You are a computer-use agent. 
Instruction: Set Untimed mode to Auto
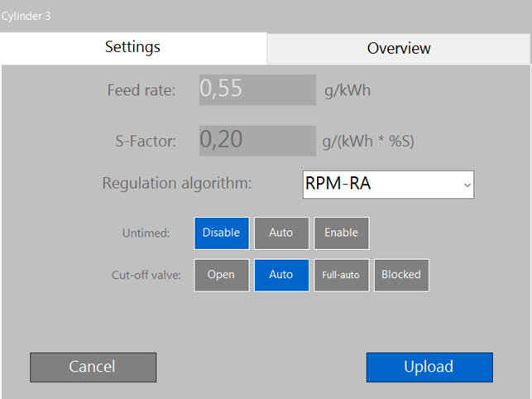(281, 233)
